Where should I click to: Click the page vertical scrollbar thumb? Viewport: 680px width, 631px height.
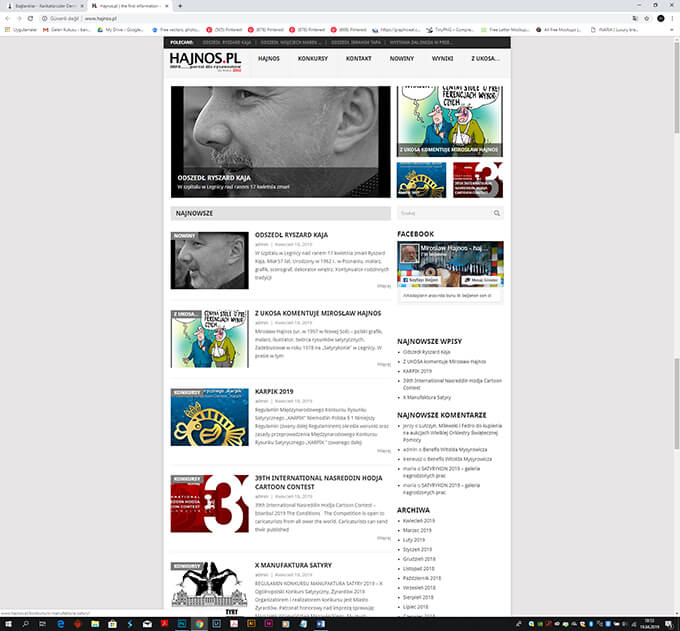[x=676, y=87]
